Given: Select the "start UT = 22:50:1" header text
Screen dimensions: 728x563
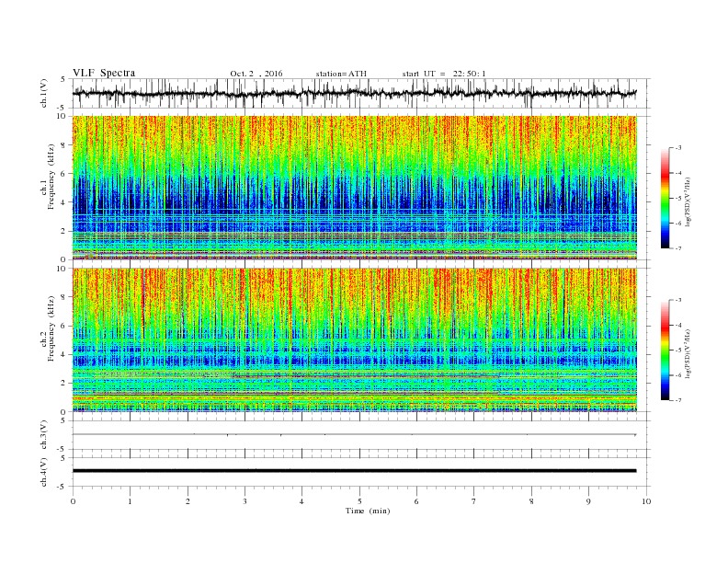Looking at the screenshot, I should click(444, 74).
